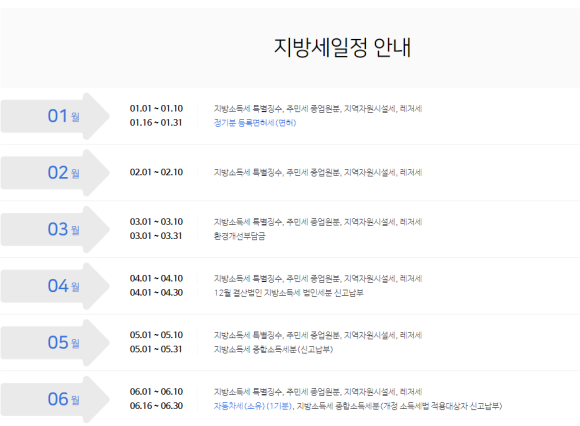Click the 03월 arrow banner
The image size is (580, 426).
[55, 229]
